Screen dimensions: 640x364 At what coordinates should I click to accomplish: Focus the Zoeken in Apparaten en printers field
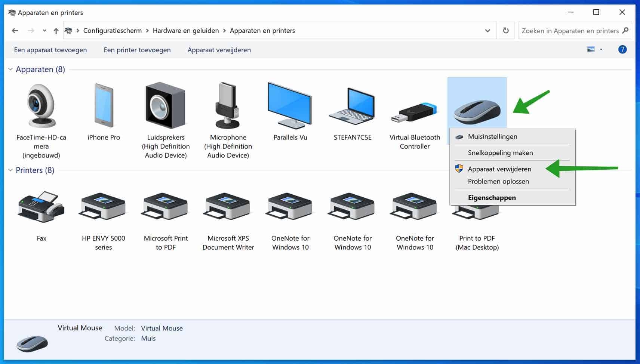coord(570,31)
